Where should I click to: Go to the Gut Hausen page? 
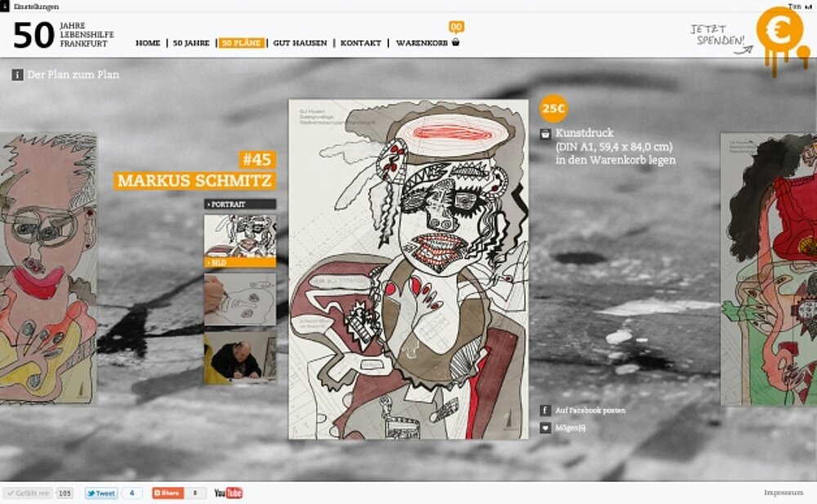tap(300, 42)
